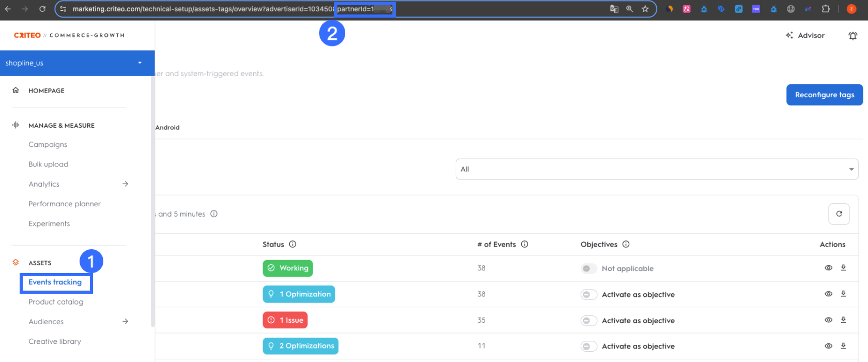
Task: Open the 'All' filter dropdown
Action: [x=657, y=169]
